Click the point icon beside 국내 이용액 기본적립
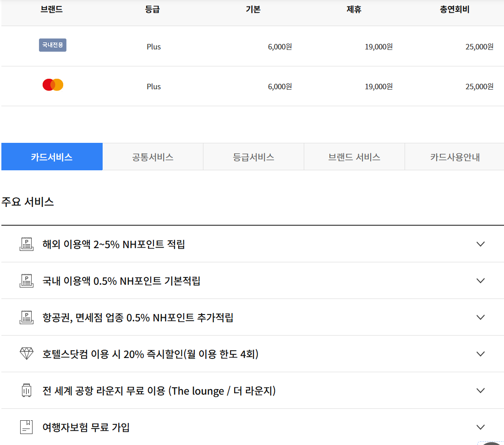The width and height of the screenshot is (504, 445). point(27,281)
